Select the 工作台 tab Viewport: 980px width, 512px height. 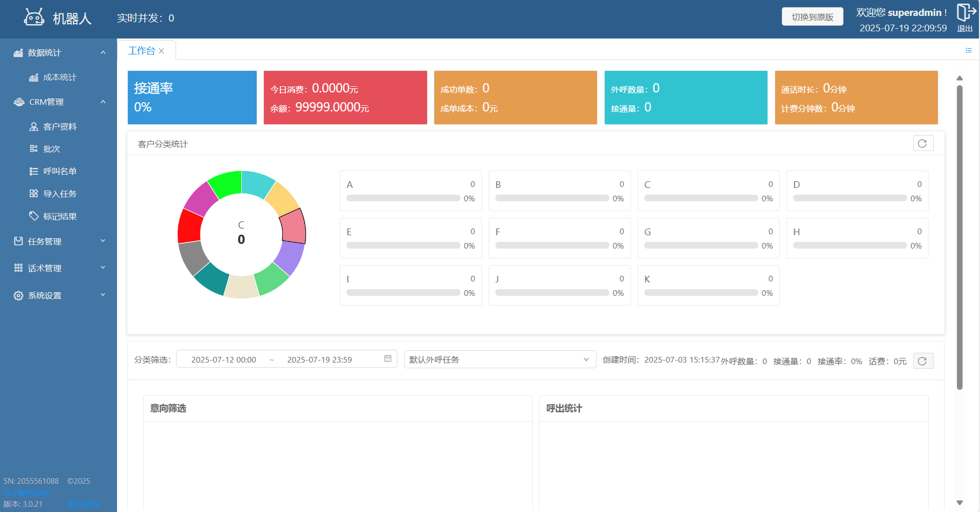click(141, 51)
